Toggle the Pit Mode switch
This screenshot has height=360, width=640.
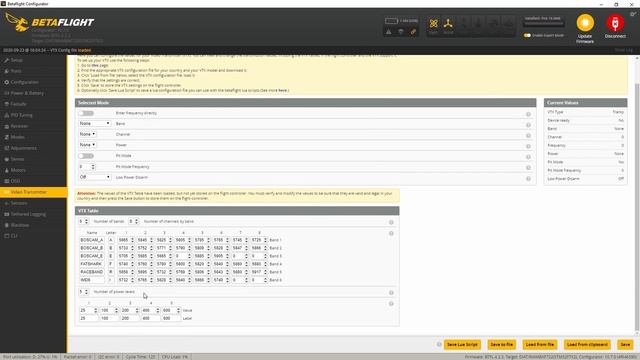(86, 156)
